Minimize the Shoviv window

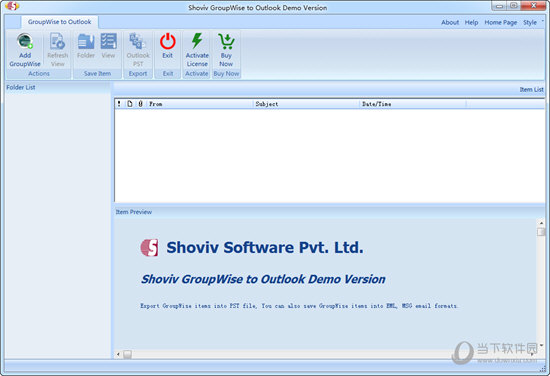pos(499,6)
